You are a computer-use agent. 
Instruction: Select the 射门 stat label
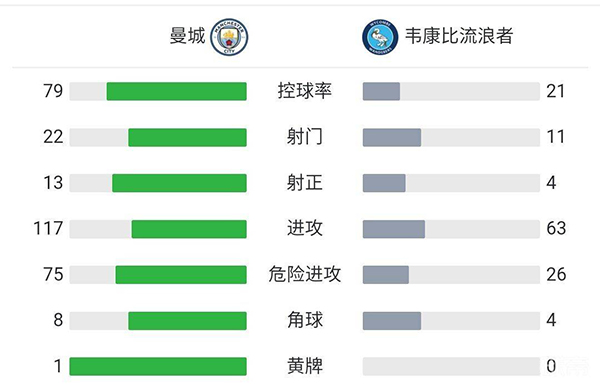[x=305, y=137]
